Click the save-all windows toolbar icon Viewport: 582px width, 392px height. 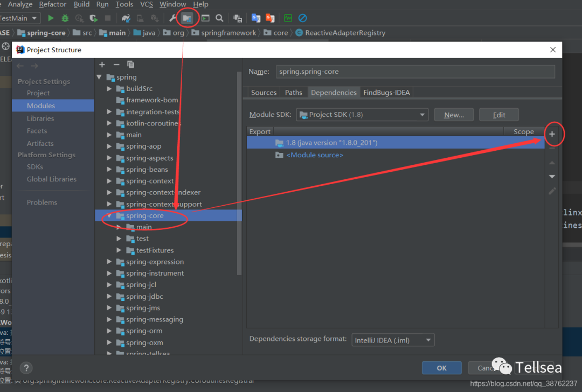pyautogui.click(x=238, y=18)
